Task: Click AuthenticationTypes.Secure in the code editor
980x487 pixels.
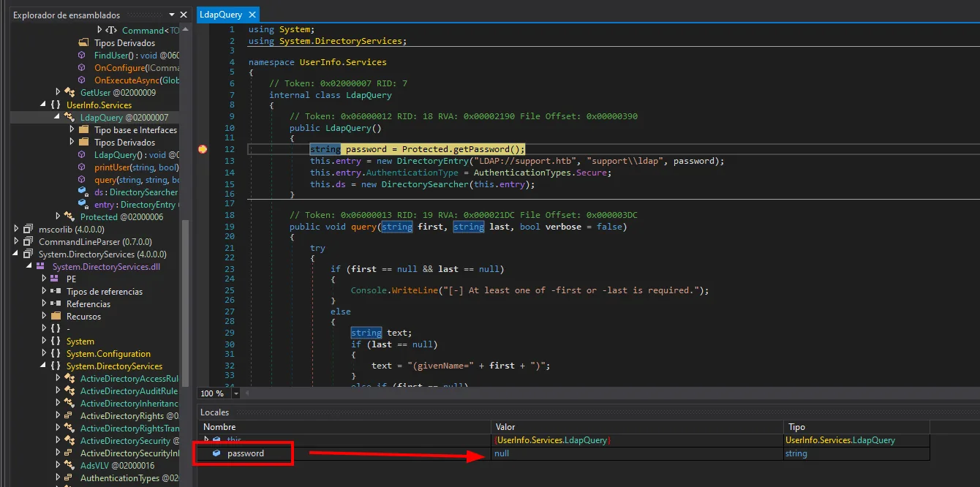Action: [x=542, y=173]
